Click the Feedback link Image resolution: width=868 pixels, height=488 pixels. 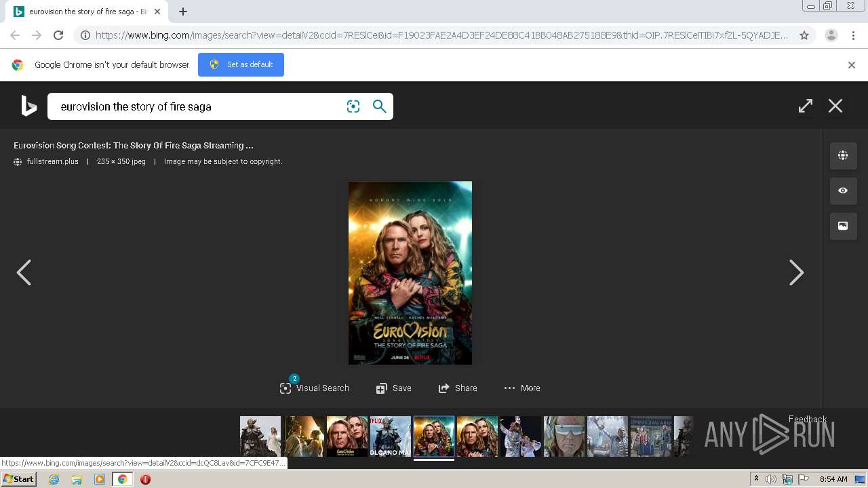(x=808, y=419)
